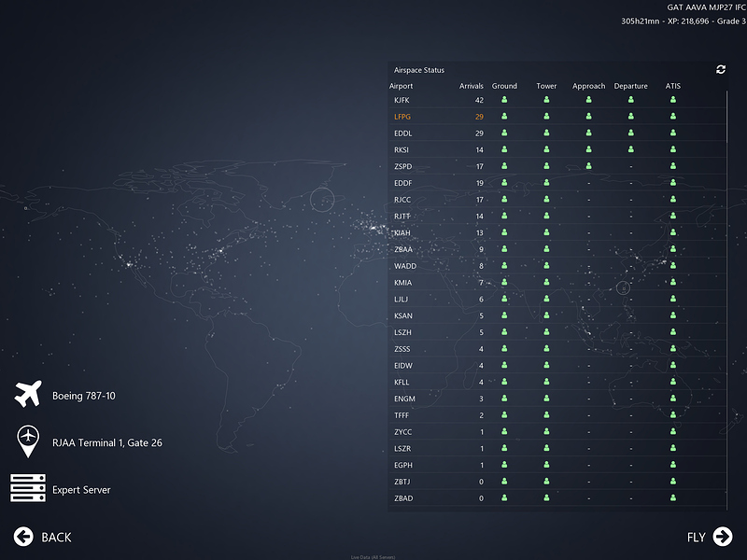Click the FLY arrow icon
747x560 pixels.
[x=723, y=537]
